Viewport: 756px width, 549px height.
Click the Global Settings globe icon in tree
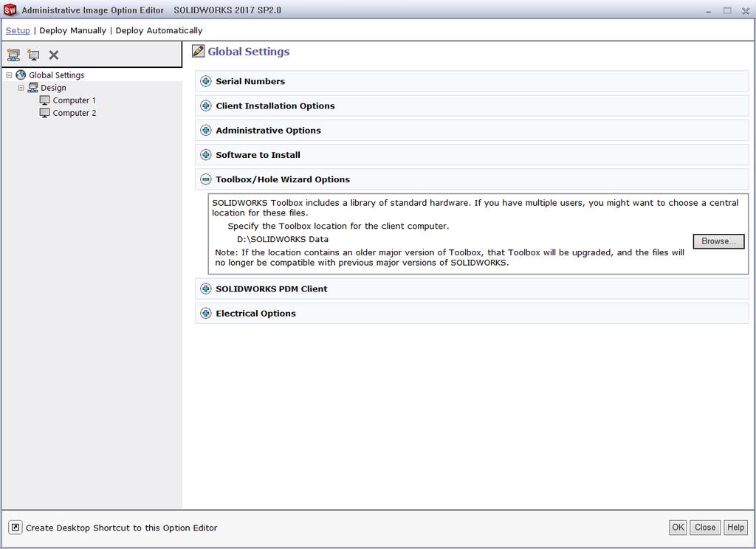pos(20,75)
